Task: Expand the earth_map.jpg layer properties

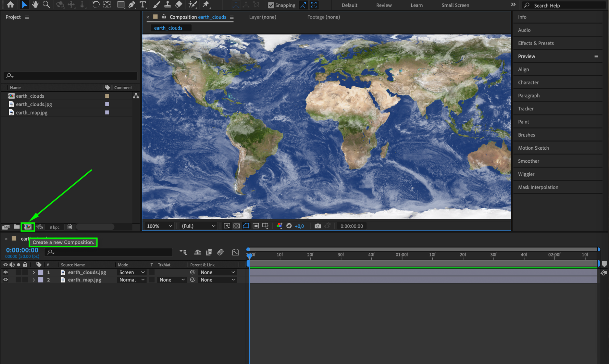Action: (34, 280)
